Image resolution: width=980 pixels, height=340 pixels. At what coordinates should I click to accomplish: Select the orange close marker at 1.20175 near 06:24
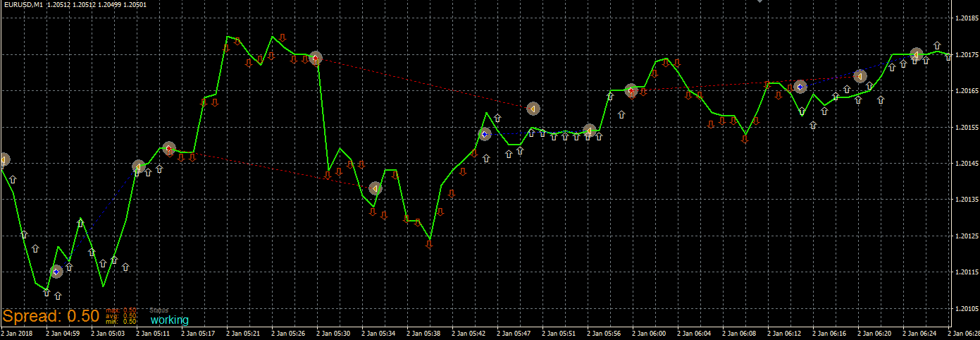917,54
